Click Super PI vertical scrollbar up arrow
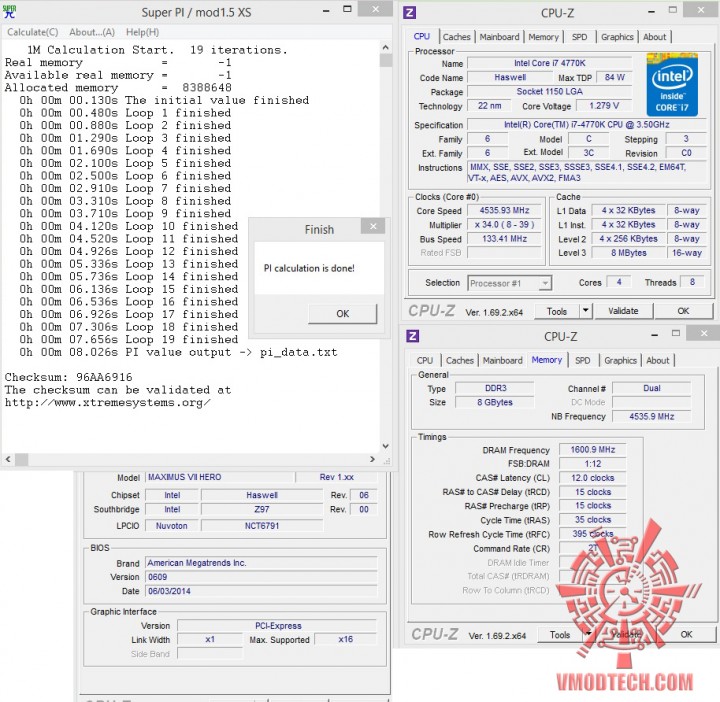Image resolution: width=720 pixels, height=702 pixels. (386, 47)
